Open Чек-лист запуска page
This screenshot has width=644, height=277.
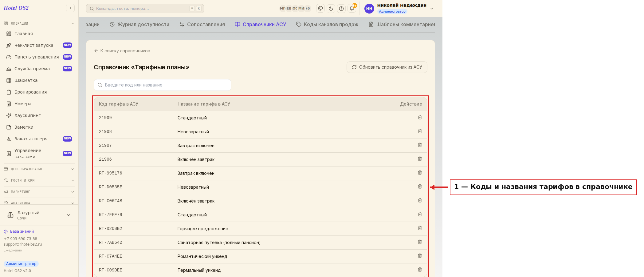[39, 45]
